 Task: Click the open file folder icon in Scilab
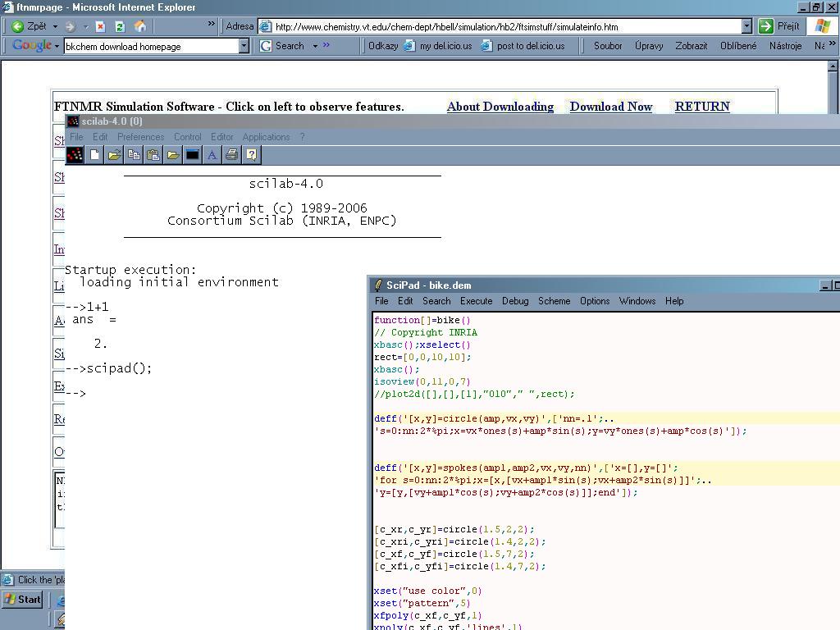114,155
